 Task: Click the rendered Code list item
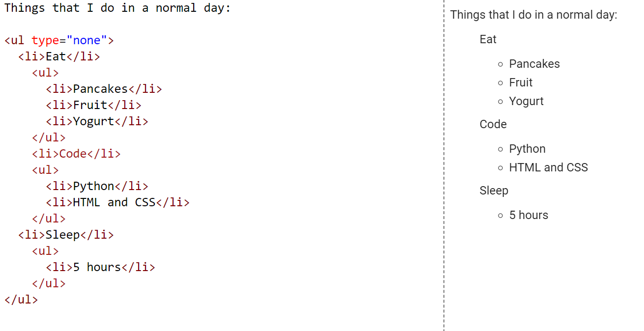tap(493, 125)
